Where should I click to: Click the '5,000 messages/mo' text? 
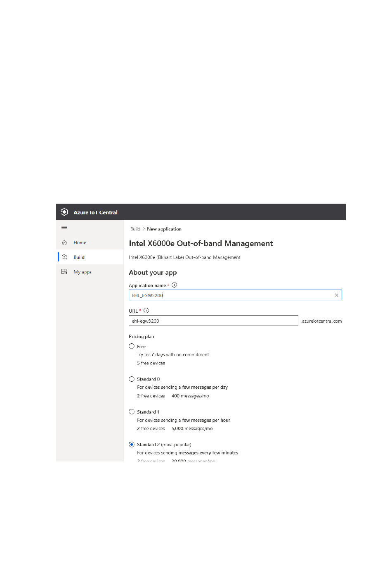tap(192, 428)
